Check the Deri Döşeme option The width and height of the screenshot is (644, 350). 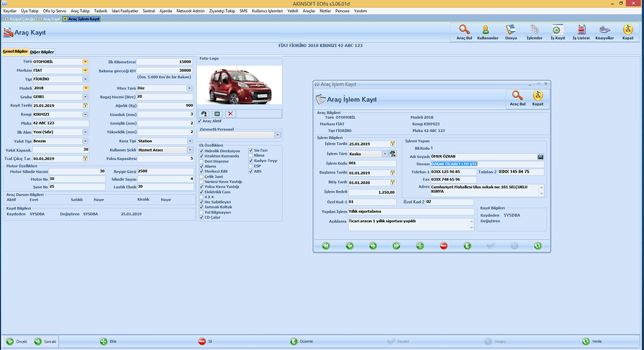coord(201,161)
